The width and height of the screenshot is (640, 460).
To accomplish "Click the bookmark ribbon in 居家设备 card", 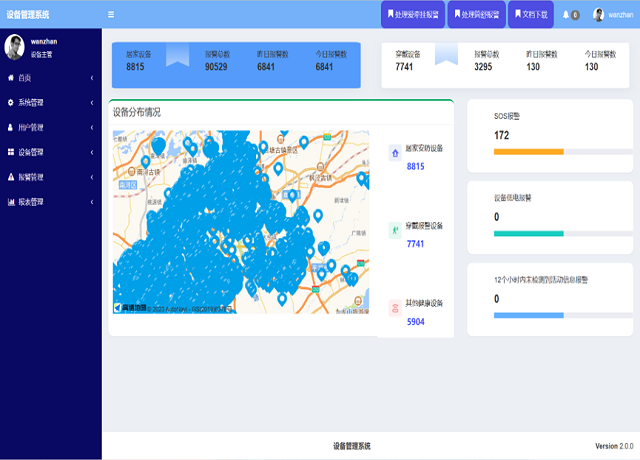I will [177, 55].
